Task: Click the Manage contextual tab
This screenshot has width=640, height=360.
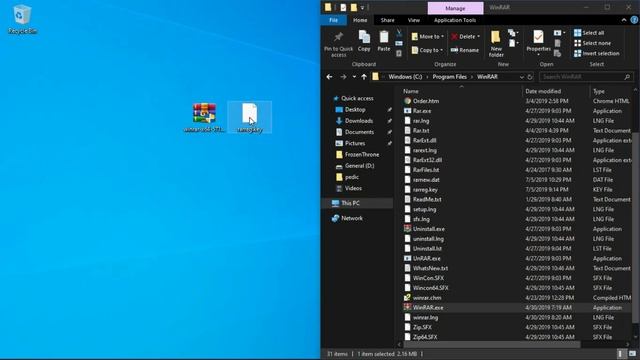Action: point(455,8)
